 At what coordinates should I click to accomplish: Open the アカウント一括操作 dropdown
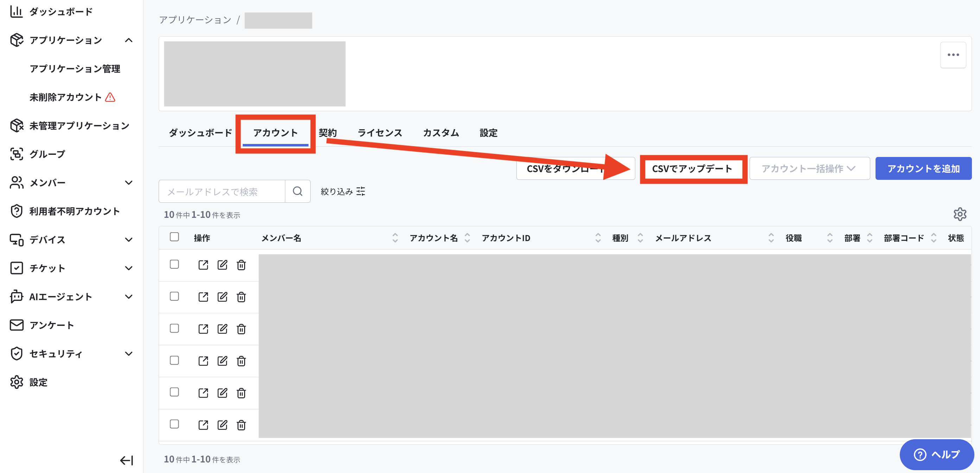tap(809, 169)
